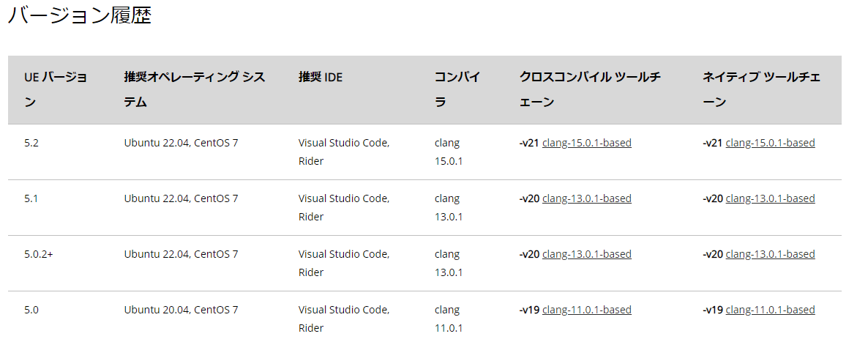Click Visual Studio Code, Rider in the 5.1 row
Screen dimensions: 868x361
tap(344, 208)
